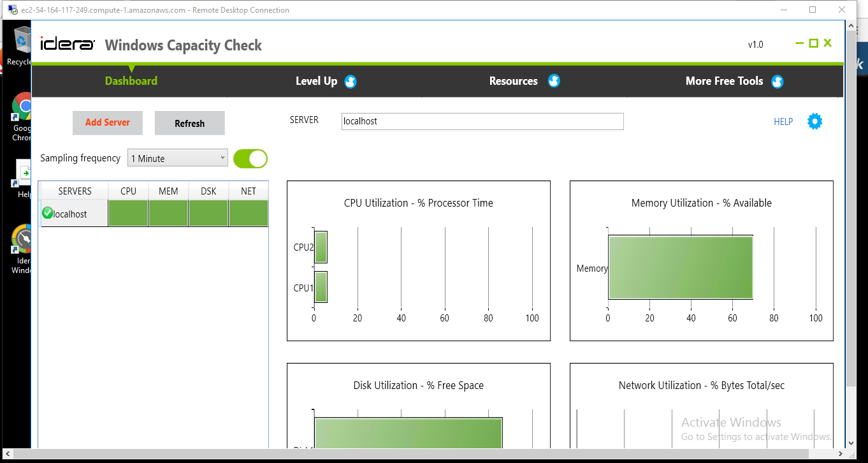Click the SERVER name input field
Viewport: 868px width, 463px height.
[482, 121]
